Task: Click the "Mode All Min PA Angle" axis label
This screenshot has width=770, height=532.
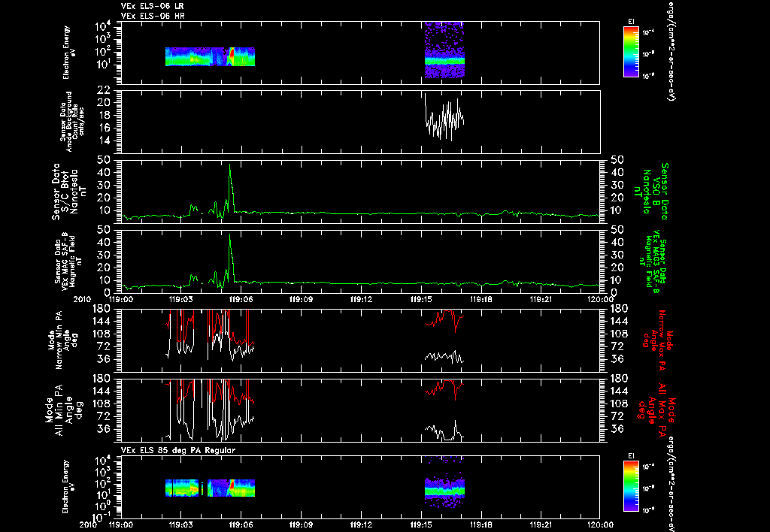Action: coord(63,410)
